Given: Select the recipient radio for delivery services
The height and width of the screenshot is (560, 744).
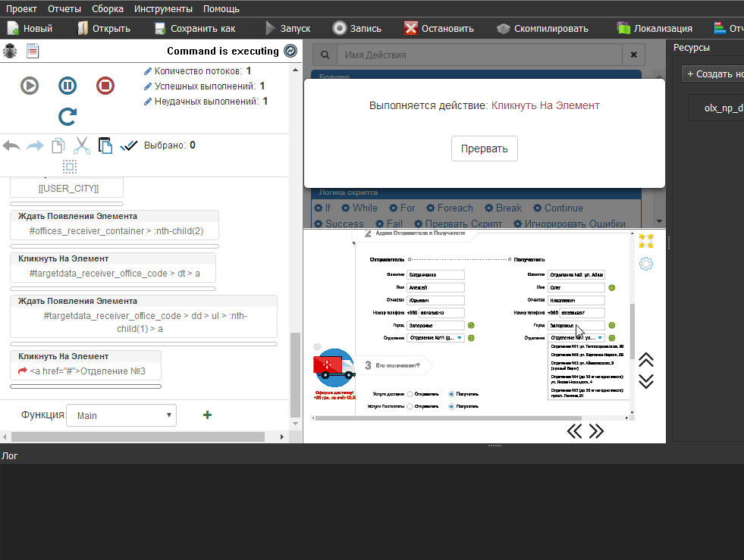Looking at the screenshot, I should pyautogui.click(x=452, y=394).
